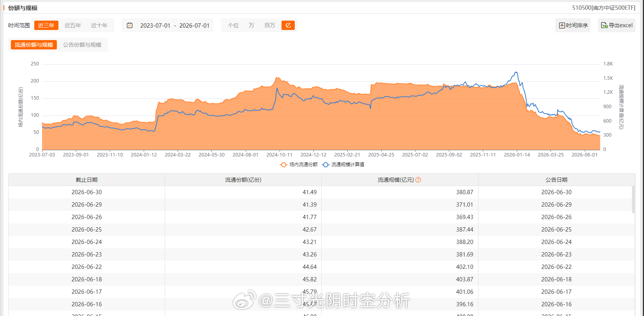644x316 pixels.
Task: Click the 截止日期 column header
Action: coord(86,180)
